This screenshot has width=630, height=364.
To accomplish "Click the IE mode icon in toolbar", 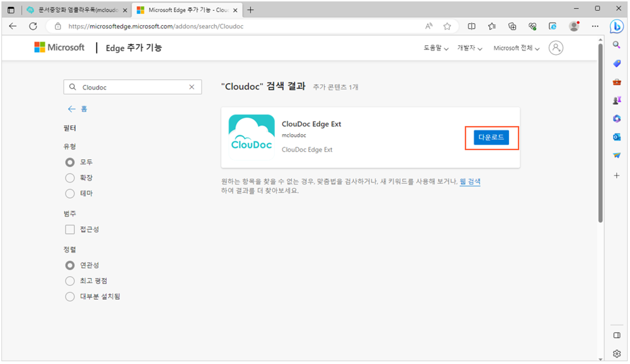I will click(x=553, y=26).
